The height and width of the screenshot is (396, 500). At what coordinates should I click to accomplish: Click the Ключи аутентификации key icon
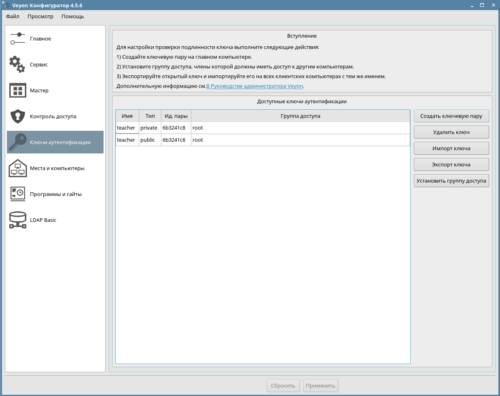17,142
